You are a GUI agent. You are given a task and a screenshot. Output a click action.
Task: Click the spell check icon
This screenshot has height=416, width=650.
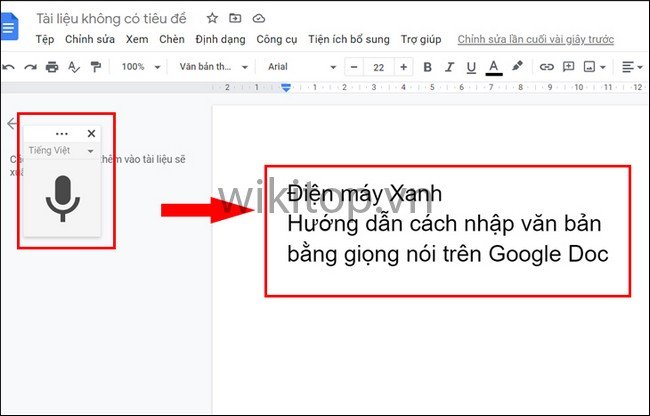pos(73,67)
